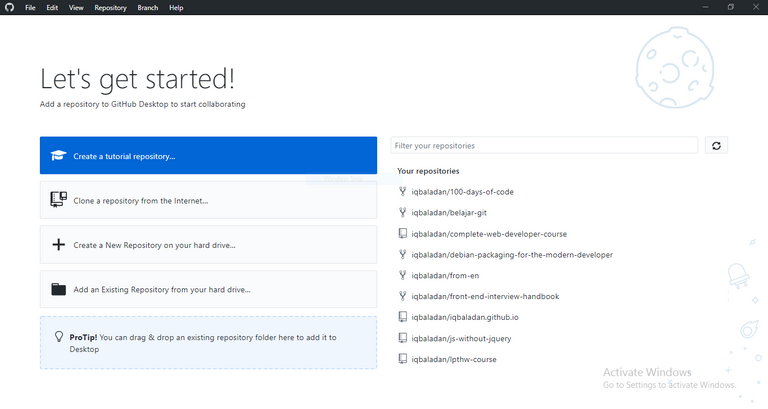
Task: Click fork icon beside front-end-interview-handbook
Action: (403, 296)
